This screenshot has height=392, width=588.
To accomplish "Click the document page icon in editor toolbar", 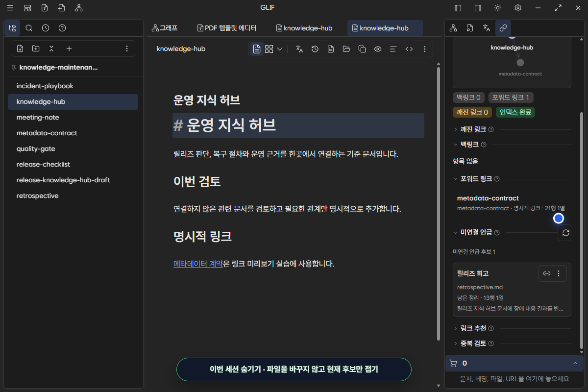I will [331, 49].
